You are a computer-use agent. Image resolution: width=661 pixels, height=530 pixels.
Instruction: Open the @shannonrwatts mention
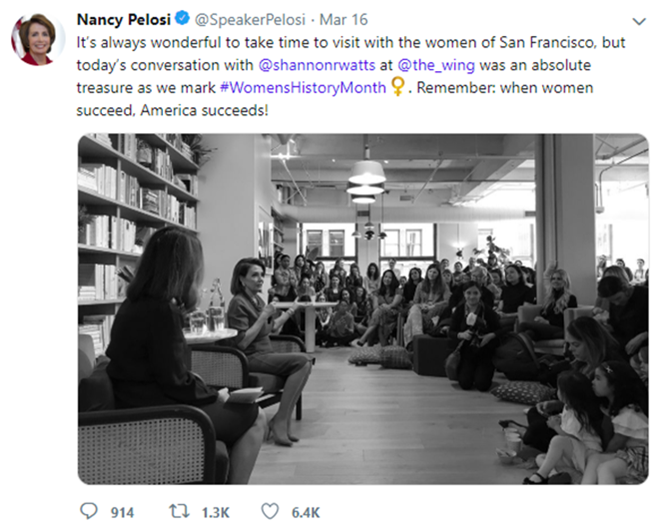(317, 65)
